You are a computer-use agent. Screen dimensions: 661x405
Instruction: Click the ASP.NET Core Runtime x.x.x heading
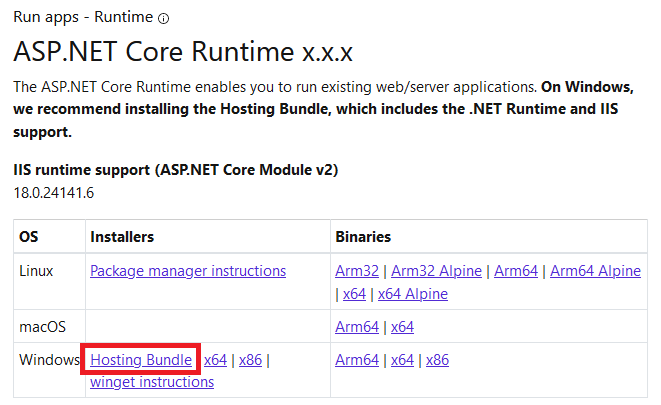182,50
